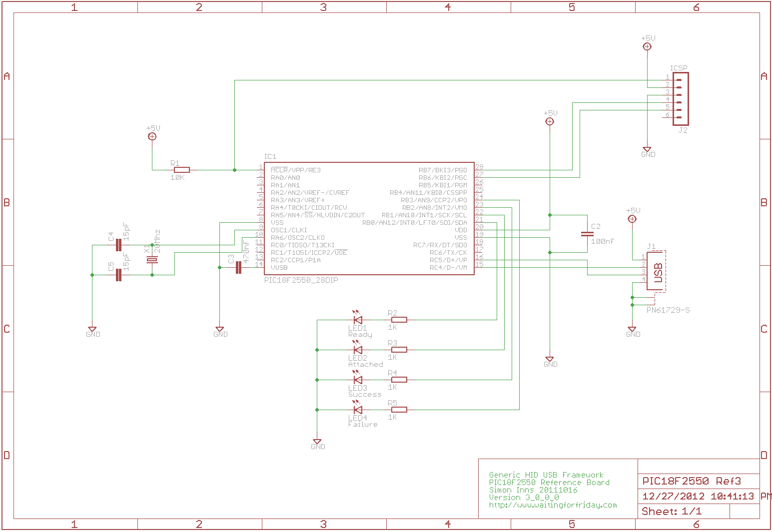This screenshot has height=532, width=772.
Task: Click the LED3 Success diode symbol
Action: coord(358,380)
